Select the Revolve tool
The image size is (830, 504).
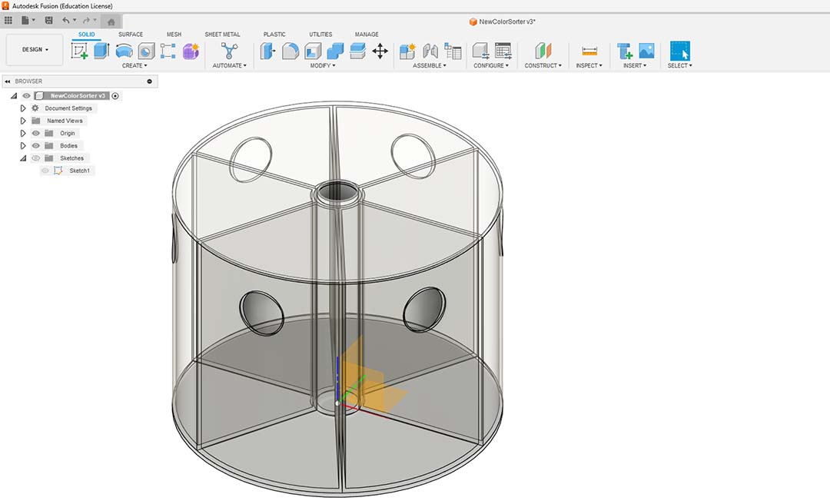click(124, 51)
